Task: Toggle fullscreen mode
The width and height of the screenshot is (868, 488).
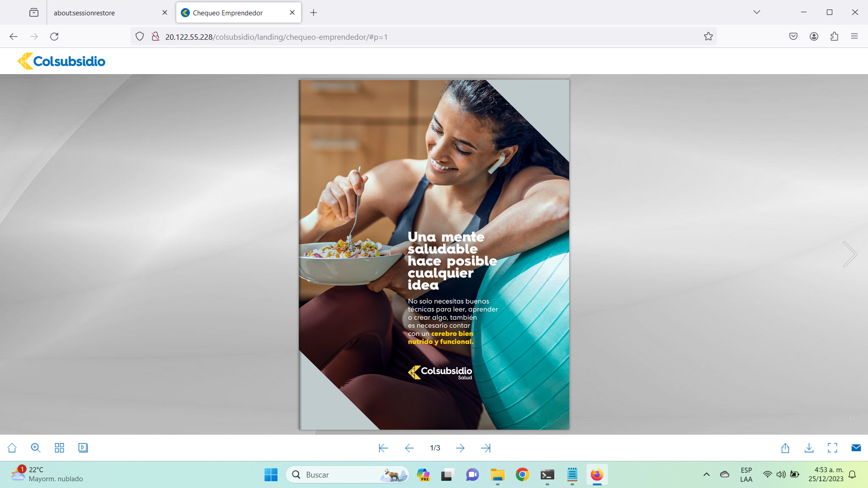Action: (832, 448)
